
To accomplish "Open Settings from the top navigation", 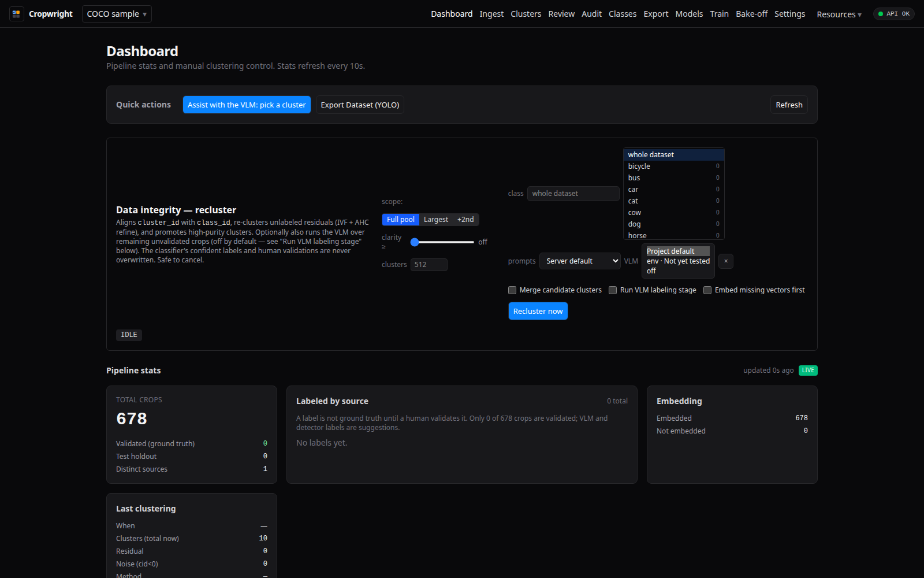I will coord(789,14).
